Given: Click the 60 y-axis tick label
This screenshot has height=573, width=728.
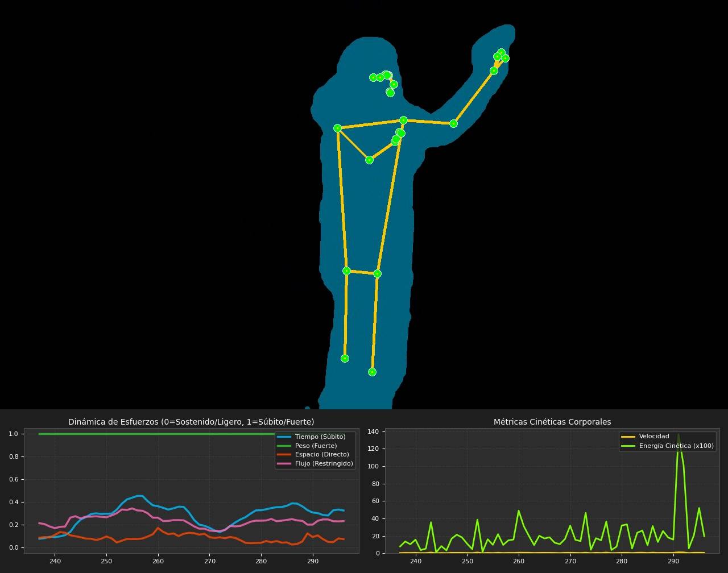Looking at the screenshot, I should click(375, 501).
